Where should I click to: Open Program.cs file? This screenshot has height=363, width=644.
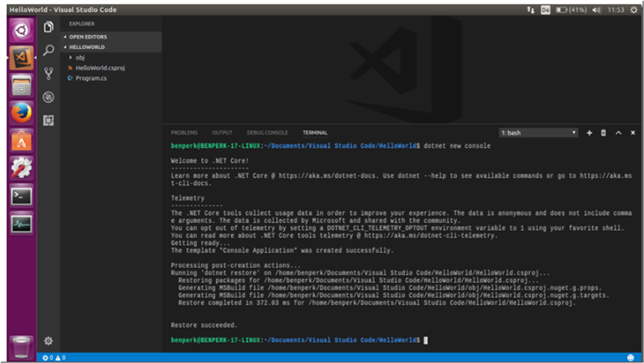[91, 78]
